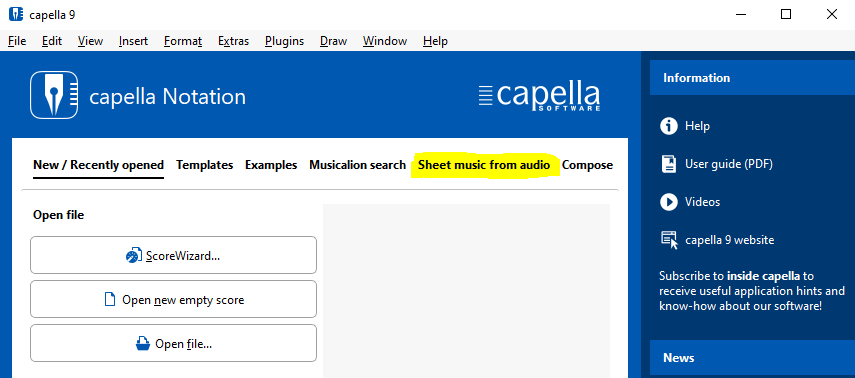This screenshot has width=855, height=378.
Task: Click the Help info icon
Action: 669,126
